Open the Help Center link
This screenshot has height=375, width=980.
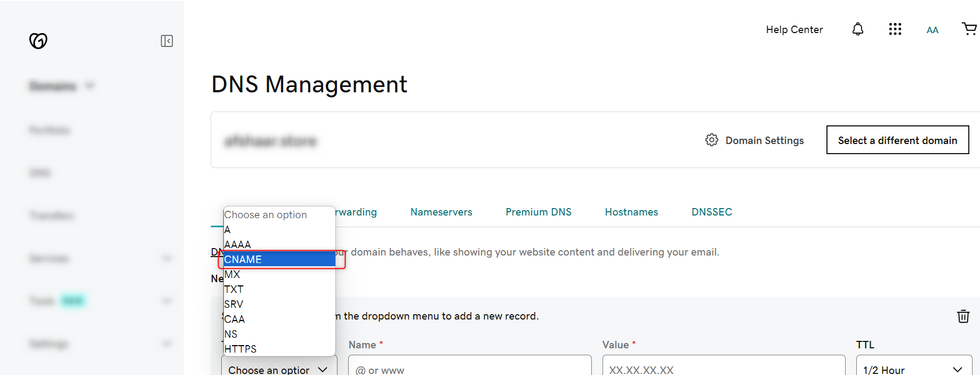point(794,30)
